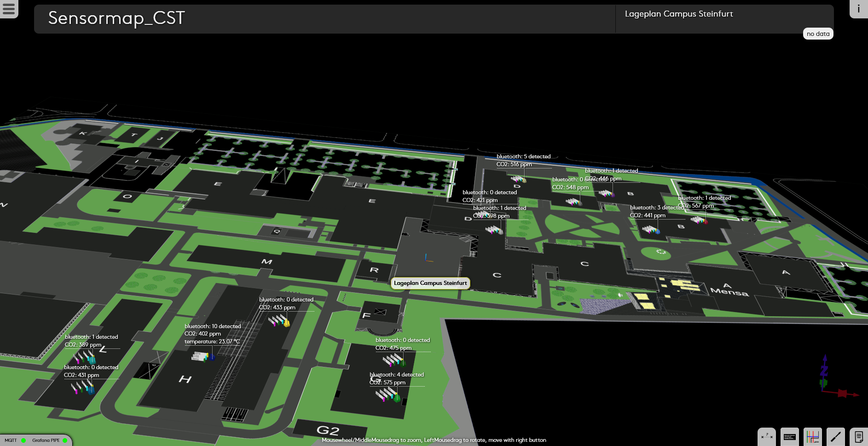The image size is (868, 446).
Task: Click the Lageplan Campus Steinfurt tooltip label
Action: pyautogui.click(x=430, y=283)
